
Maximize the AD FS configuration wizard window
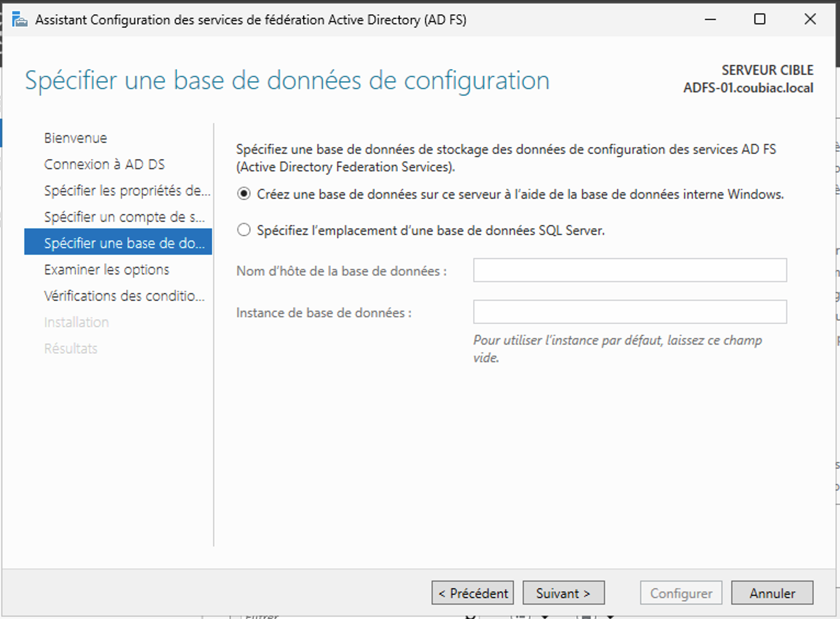[760, 20]
